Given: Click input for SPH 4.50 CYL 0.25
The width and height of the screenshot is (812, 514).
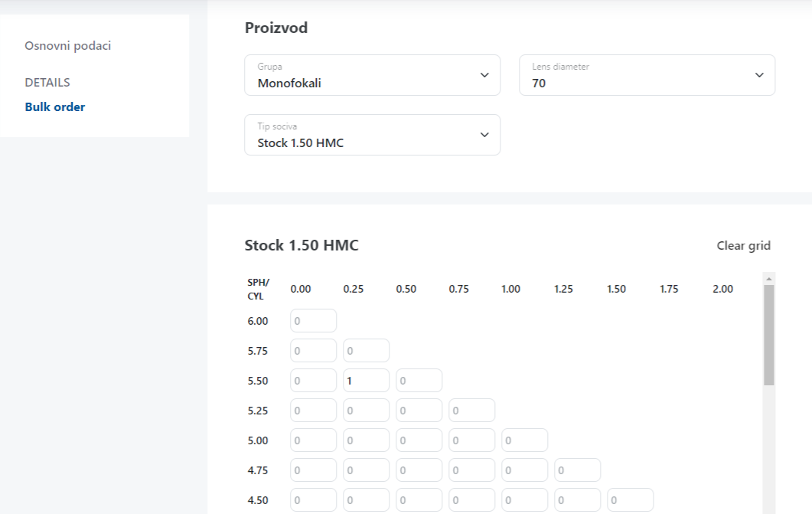Looking at the screenshot, I should [366, 500].
